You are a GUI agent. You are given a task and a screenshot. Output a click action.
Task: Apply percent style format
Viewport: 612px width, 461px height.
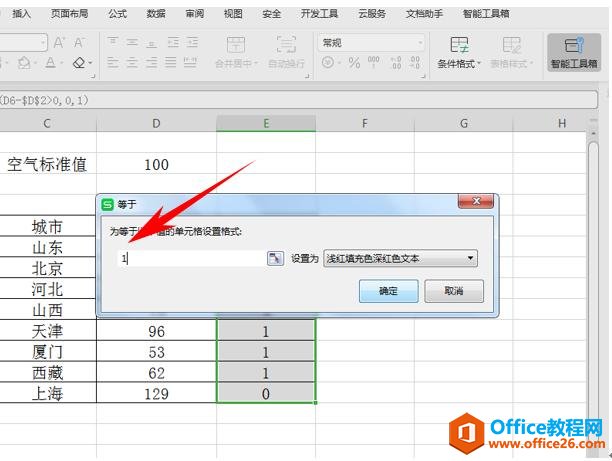click(354, 62)
